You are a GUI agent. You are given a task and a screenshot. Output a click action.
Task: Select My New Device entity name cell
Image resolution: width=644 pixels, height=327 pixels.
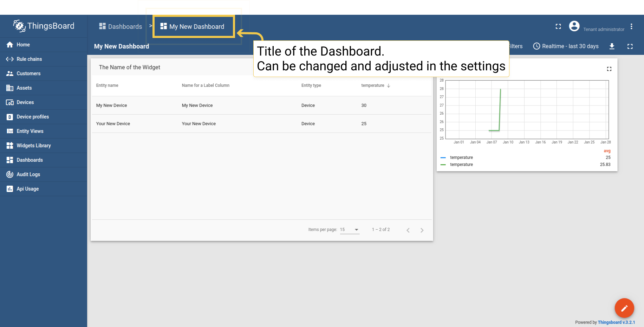[x=111, y=105]
